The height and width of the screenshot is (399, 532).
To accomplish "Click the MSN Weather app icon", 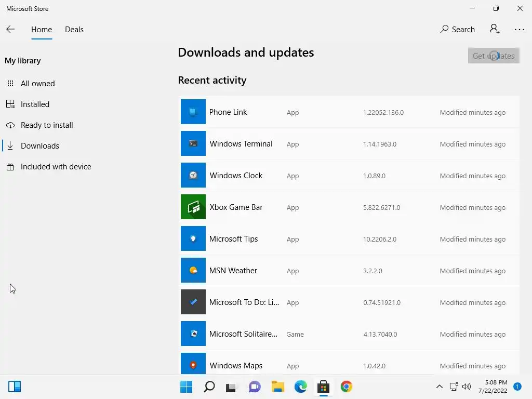I will [193, 270].
